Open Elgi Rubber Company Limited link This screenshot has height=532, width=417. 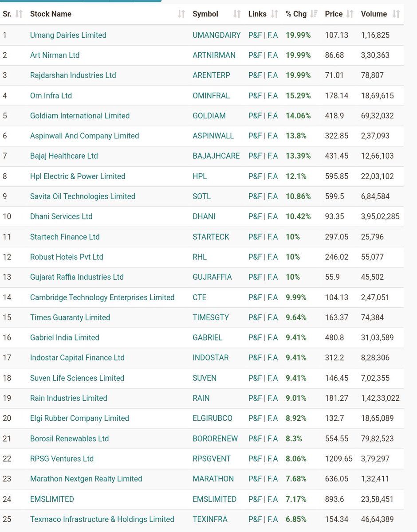click(79, 419)
